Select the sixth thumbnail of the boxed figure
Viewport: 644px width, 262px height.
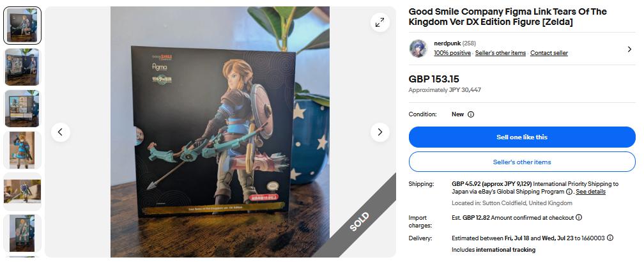coord(22,233)
